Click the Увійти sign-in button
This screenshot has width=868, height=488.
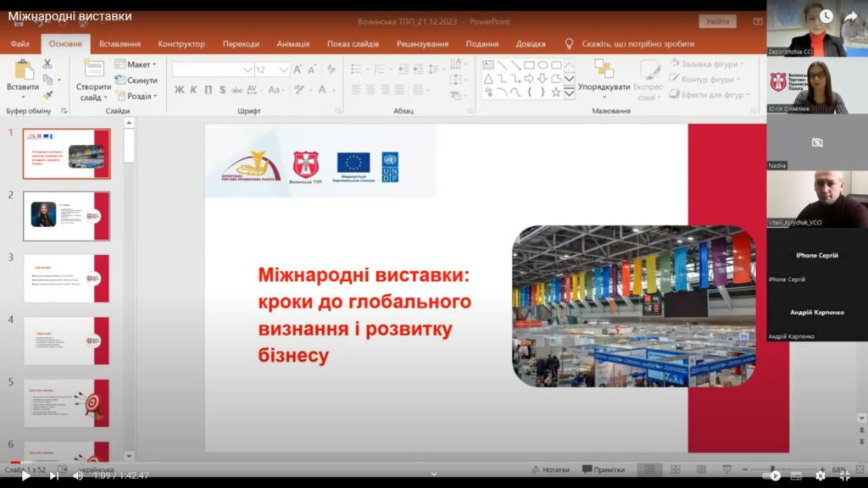[x=717, y=21]
